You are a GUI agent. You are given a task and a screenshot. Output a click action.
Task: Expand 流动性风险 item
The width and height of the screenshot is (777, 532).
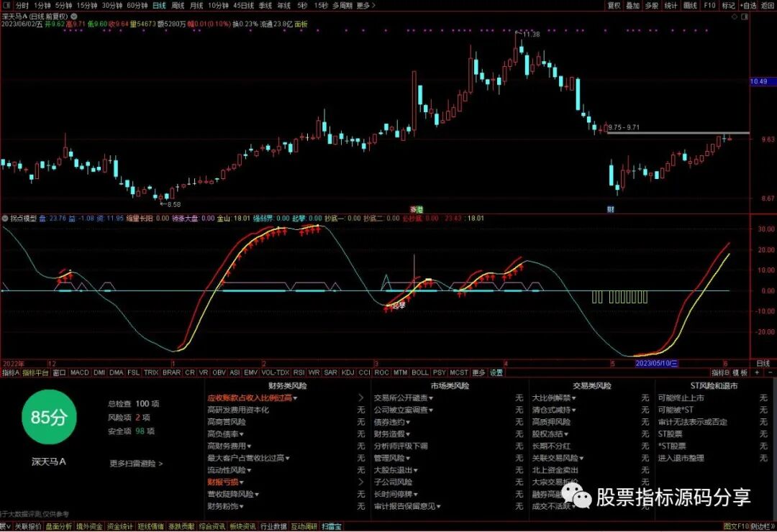pos(229,470)
